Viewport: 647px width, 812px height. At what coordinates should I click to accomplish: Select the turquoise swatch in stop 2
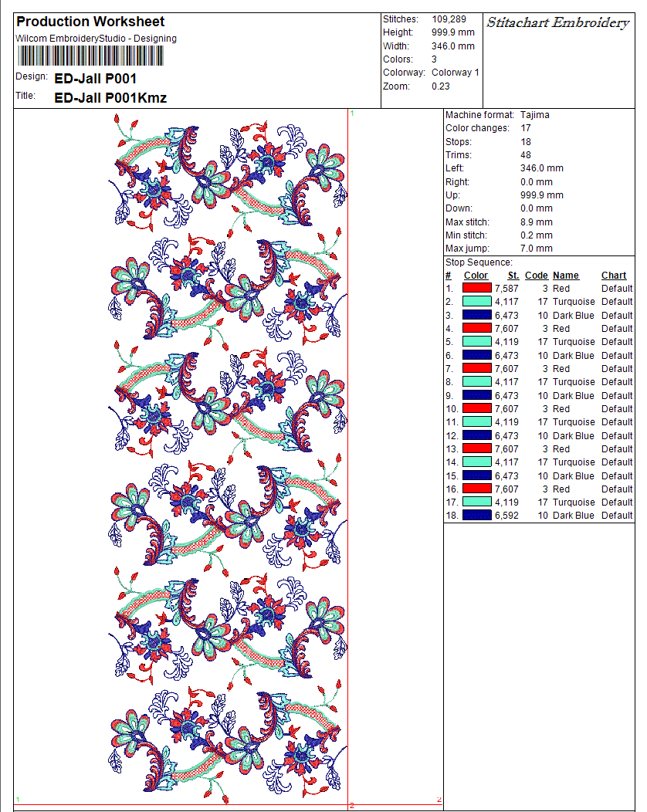click(476, 302)
